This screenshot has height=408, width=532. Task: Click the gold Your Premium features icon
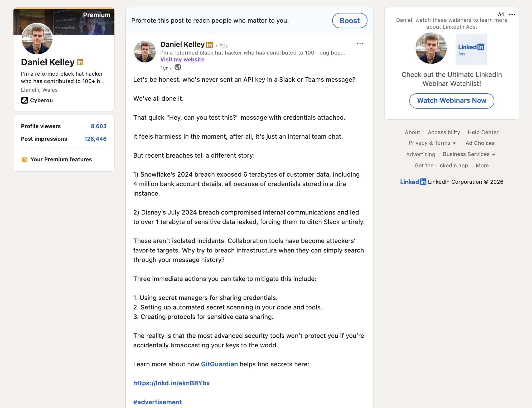point(25,159)
